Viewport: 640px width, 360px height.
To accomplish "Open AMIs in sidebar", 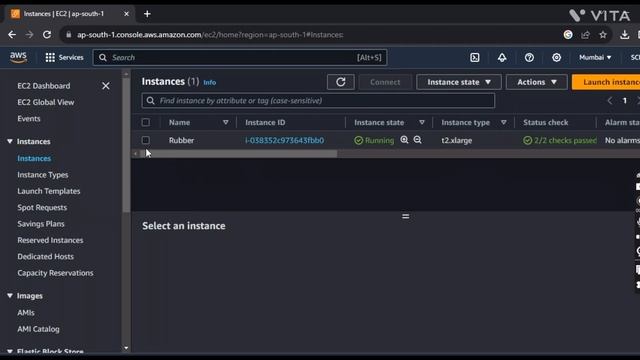I will (26, 313).
